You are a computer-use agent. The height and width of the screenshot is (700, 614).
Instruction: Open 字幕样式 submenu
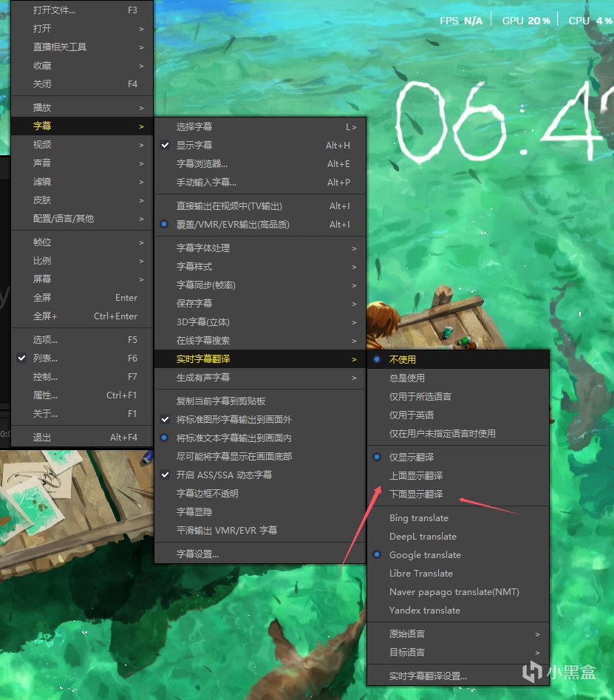(x=260, y=267)
